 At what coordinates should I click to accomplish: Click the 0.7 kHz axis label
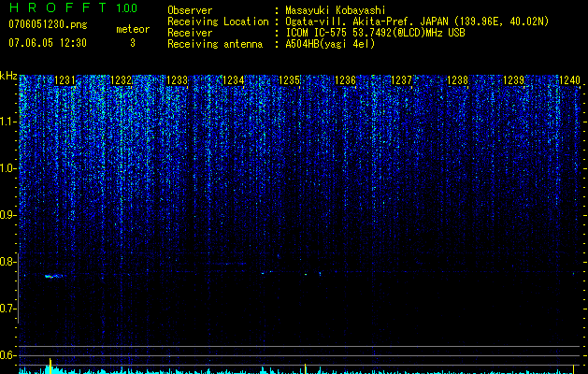(x=7, y=309)
